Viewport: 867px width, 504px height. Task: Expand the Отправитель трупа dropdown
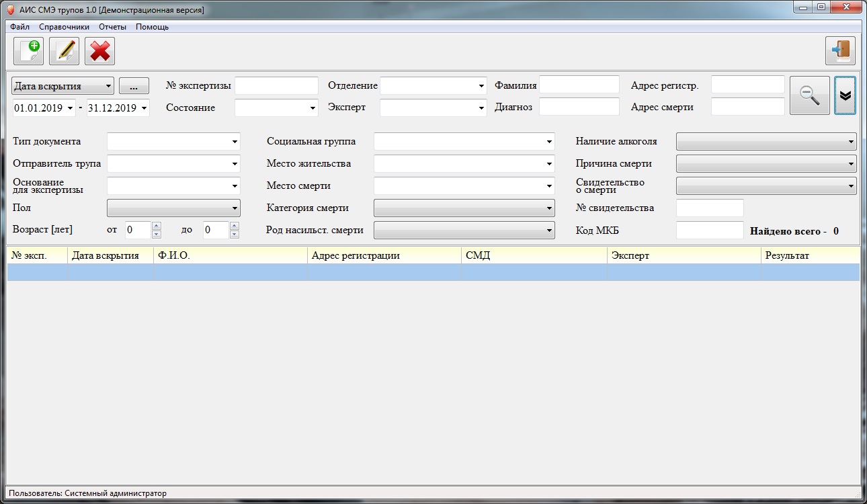235,163
